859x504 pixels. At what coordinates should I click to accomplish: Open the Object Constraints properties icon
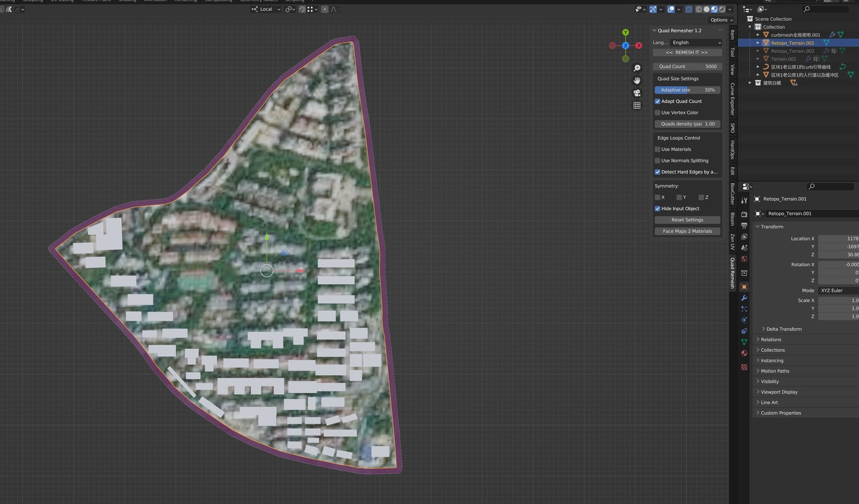pos(744,331)
